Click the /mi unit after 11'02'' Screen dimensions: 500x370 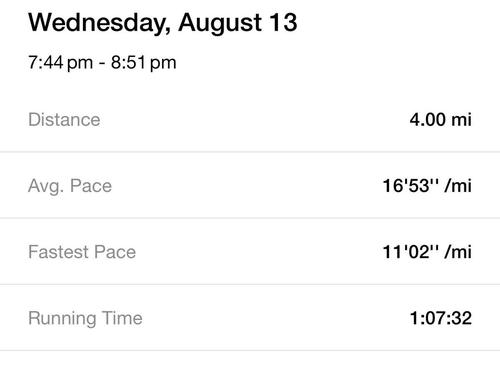[x=458, y=252]
